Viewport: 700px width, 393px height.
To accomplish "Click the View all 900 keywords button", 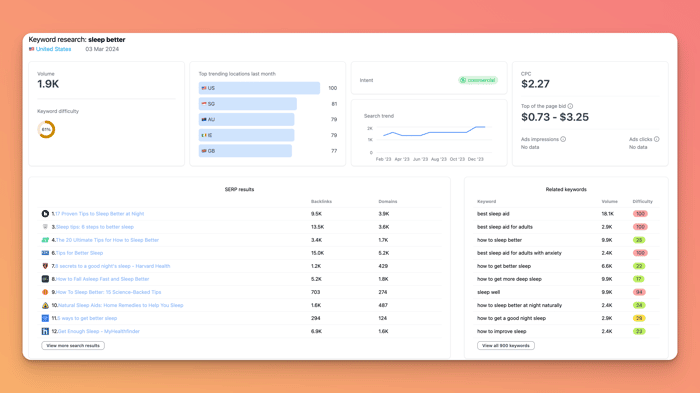I will point(506,346).
